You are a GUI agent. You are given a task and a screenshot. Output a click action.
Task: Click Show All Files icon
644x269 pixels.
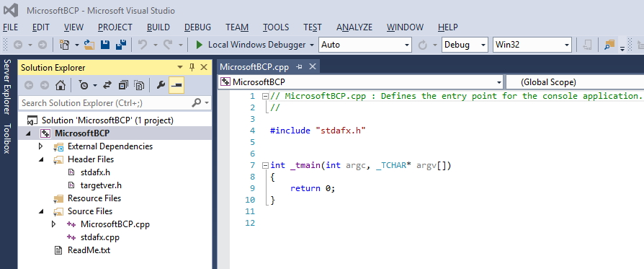point(140,85)
